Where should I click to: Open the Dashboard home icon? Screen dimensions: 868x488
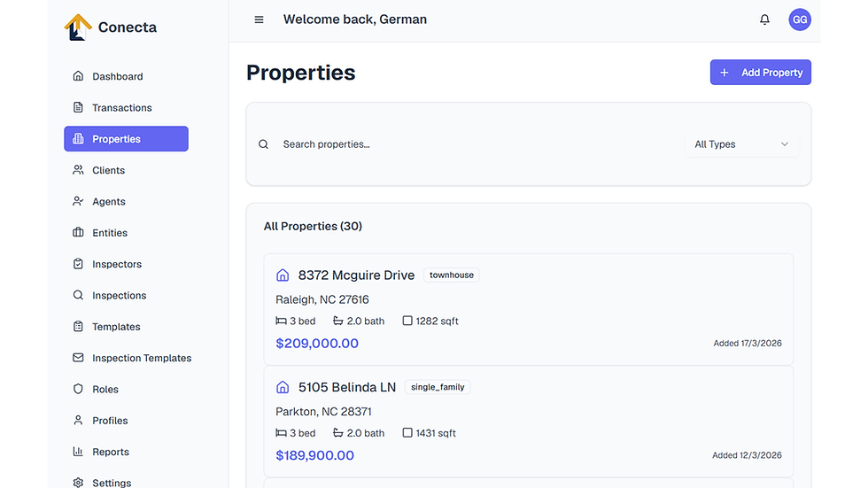click(78, 76)
